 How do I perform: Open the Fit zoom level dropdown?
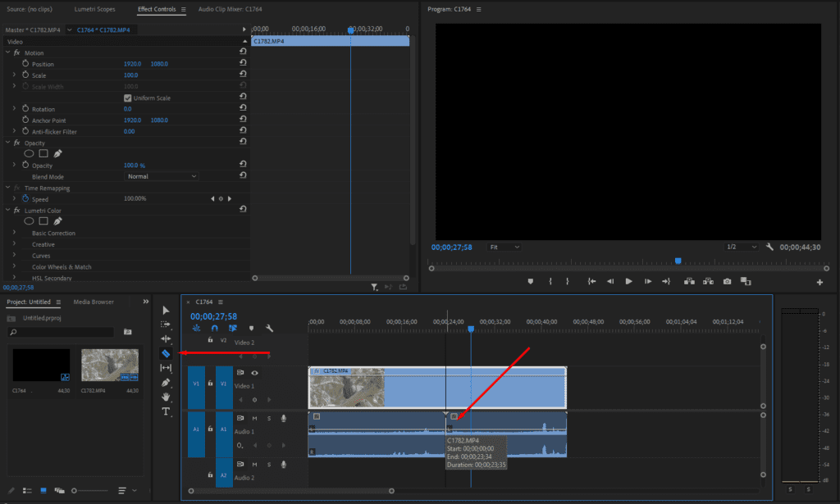pos(504,247)
